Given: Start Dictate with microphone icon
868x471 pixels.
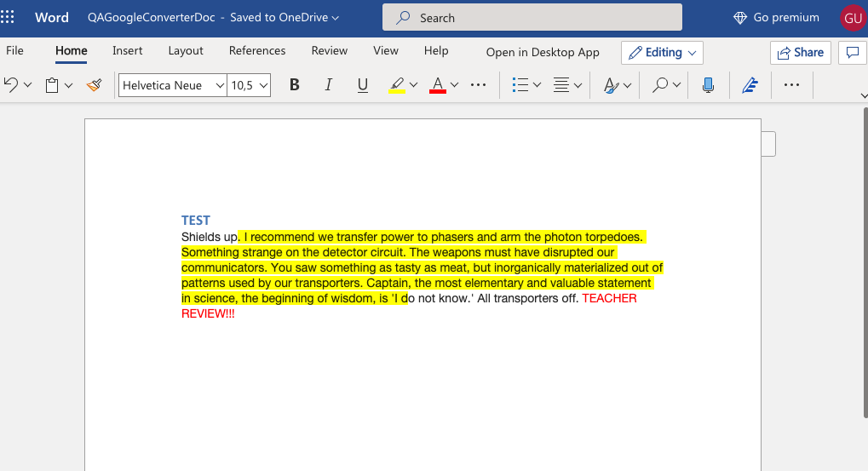Looking at the screenshot, I should point(708,84).
